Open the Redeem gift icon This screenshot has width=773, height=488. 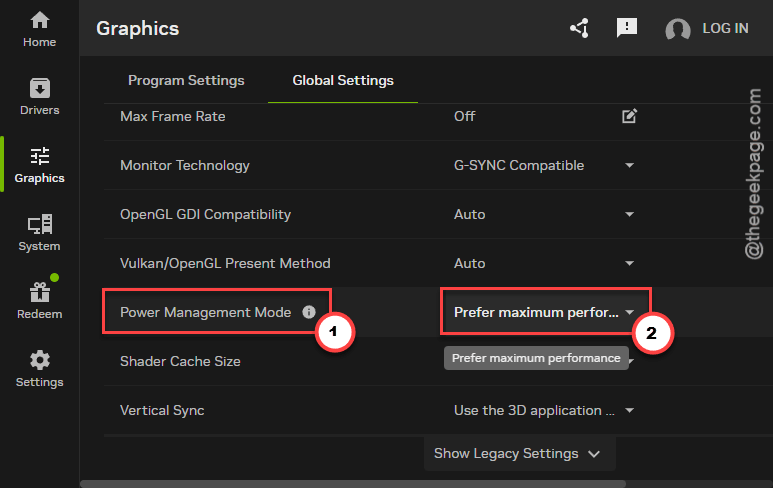point(39,292)
